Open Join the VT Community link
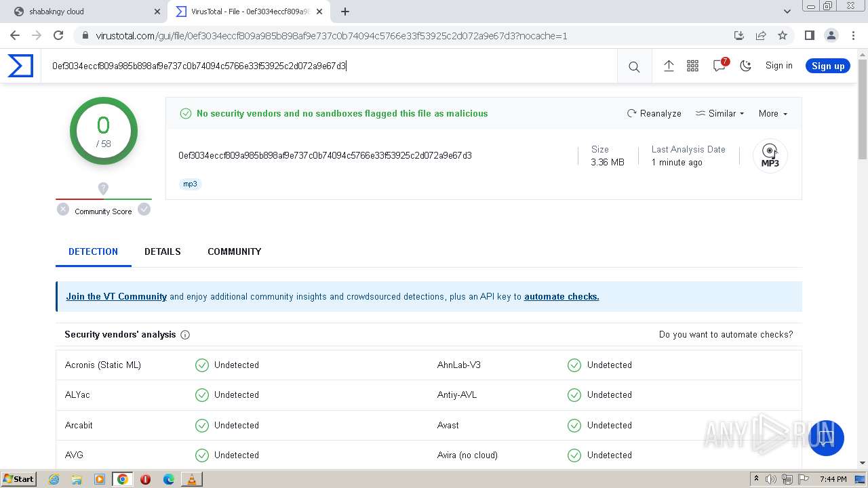 click(x=116, y=296)
